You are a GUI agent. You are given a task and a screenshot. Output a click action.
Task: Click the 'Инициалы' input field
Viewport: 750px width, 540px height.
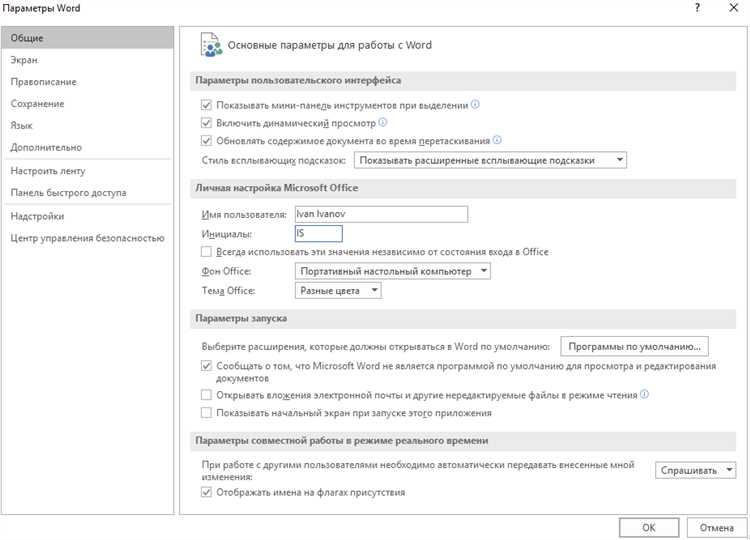point(319,233)
